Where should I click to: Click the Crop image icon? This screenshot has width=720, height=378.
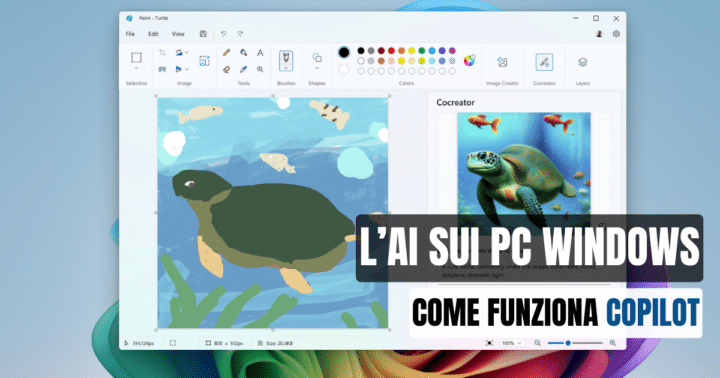pyautogui.click(x=162, y=52)
